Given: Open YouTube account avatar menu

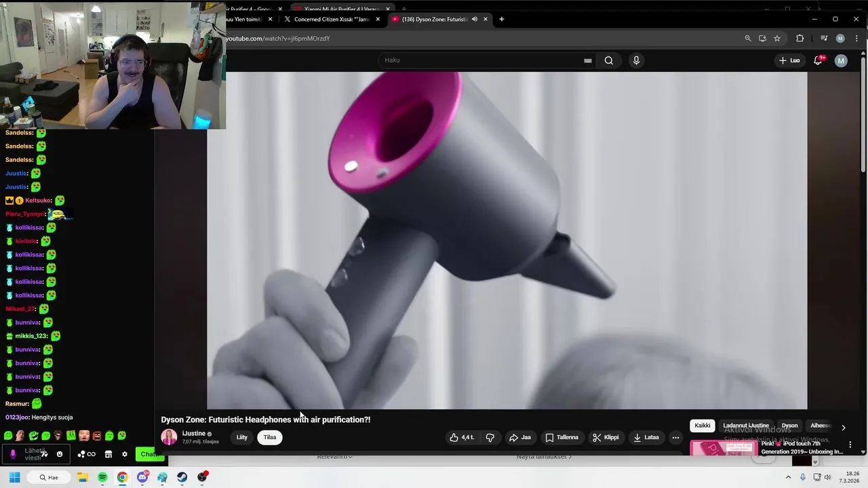Looking at the screenshot, I should (841, 60).
